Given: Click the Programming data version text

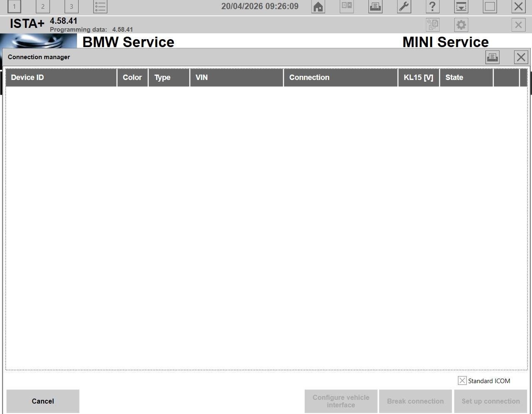Looking at the screenshot, I should point(92,30).
